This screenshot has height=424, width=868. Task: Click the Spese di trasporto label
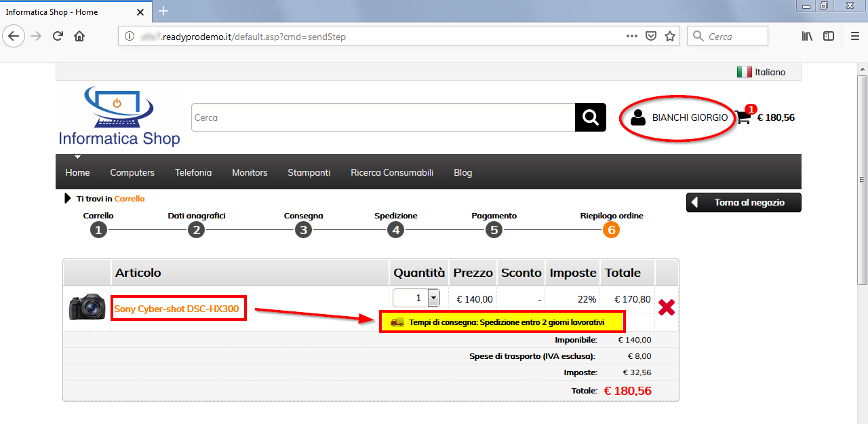pos(533,355)
